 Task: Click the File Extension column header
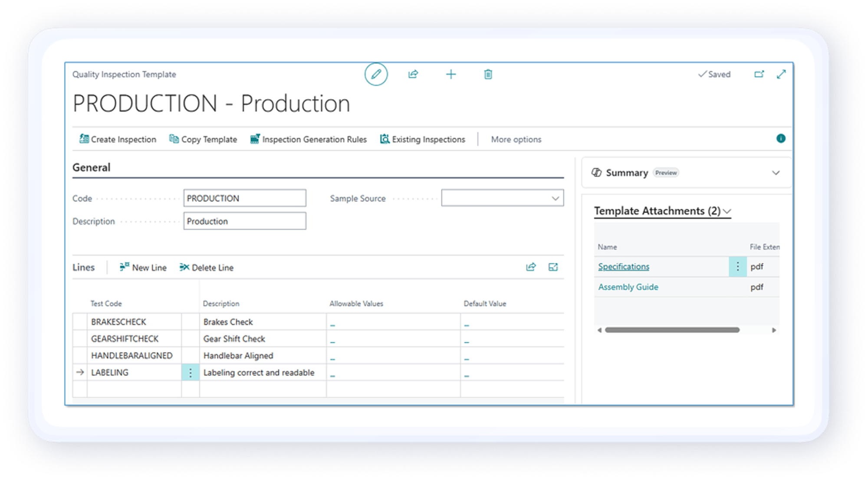point(764,247)
